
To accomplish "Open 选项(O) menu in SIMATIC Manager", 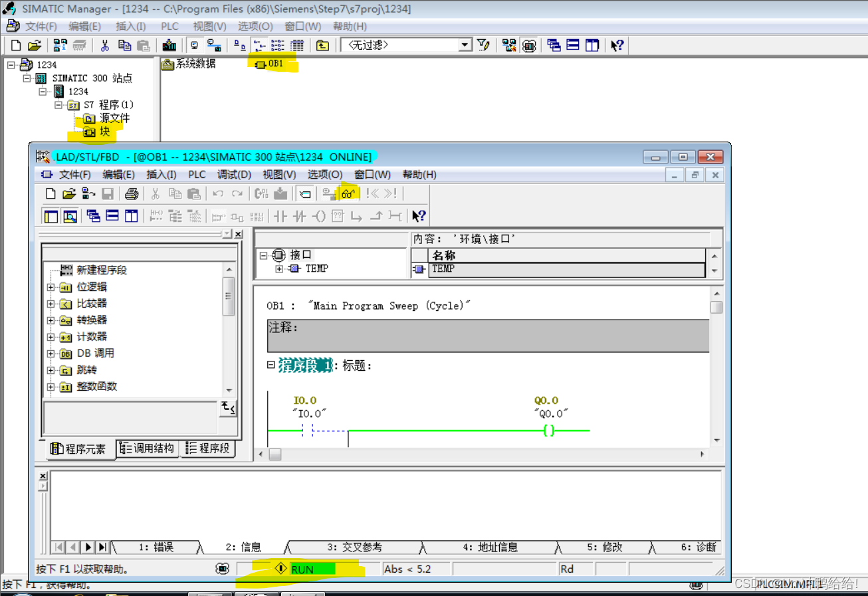I will pos(256,27).
